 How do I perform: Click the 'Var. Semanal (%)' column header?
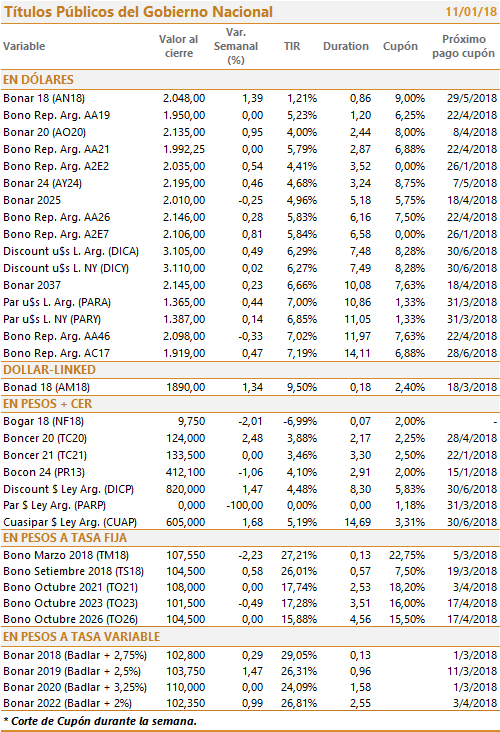(x=236, y=46)
